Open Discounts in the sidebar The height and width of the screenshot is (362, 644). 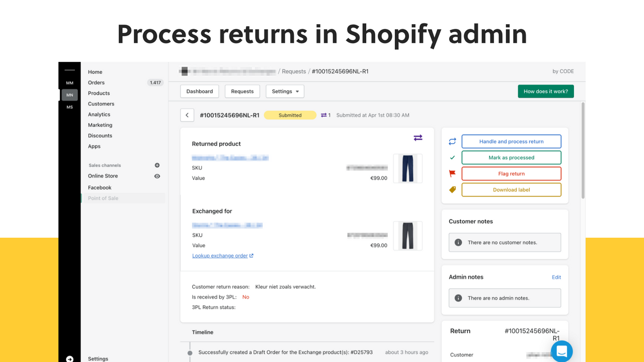pyautogui.click(x=100, y=136)
